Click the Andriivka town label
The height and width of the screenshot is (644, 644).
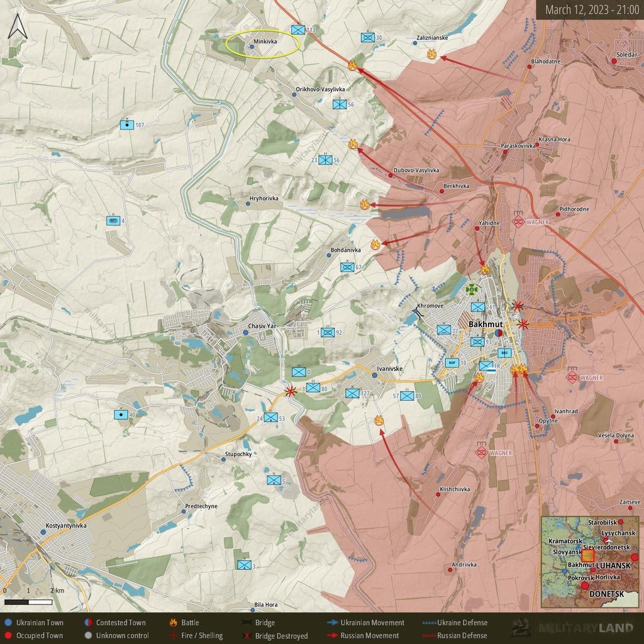[464, 565]
